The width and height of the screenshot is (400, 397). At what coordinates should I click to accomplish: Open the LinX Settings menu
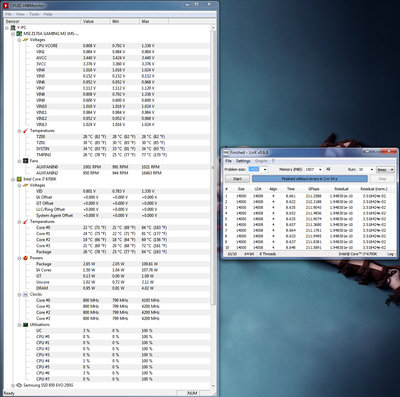[x=243, y=161]
